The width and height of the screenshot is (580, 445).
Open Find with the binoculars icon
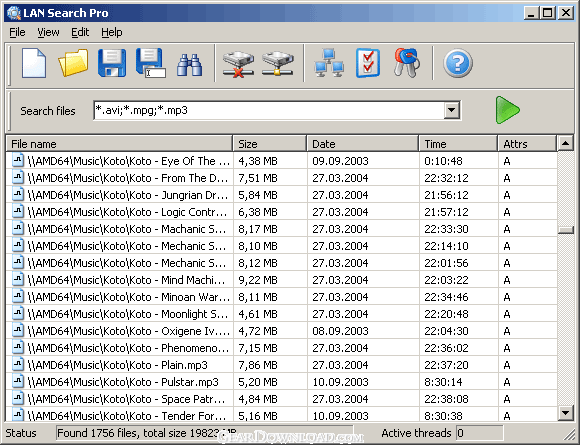[189, 65]
